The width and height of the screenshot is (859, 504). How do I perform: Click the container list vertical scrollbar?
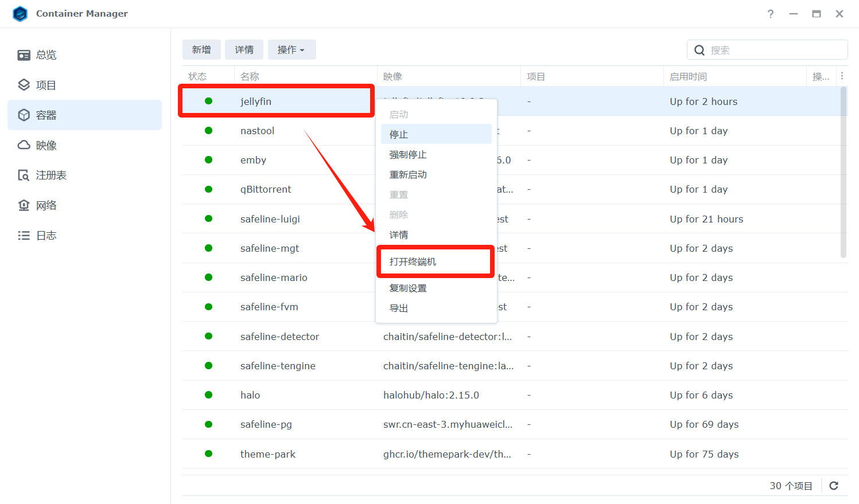click(843, 172)
